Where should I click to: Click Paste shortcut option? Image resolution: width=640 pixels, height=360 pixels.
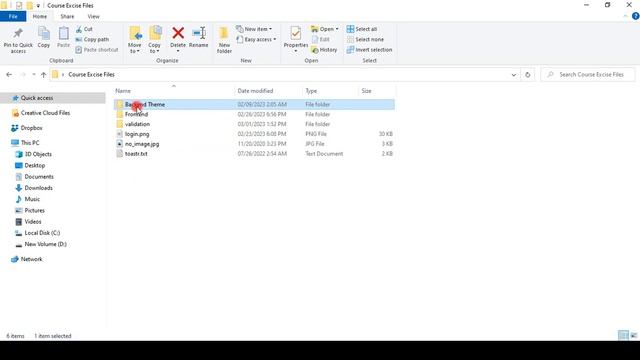coord(97,50)
